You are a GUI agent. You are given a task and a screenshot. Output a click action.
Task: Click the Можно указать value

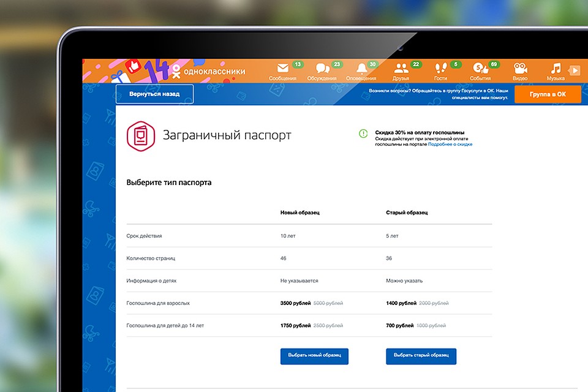[x=404, y=281]
